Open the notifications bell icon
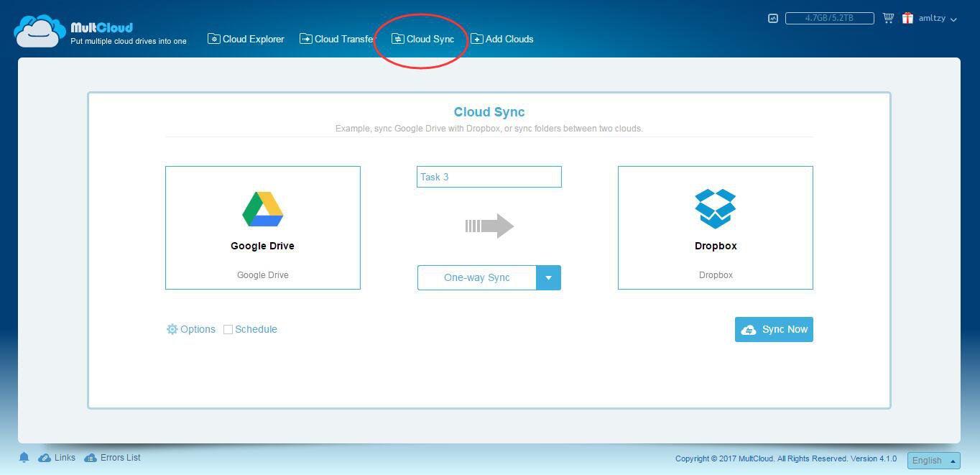This screenshot has width=980, height=475. 24,458
